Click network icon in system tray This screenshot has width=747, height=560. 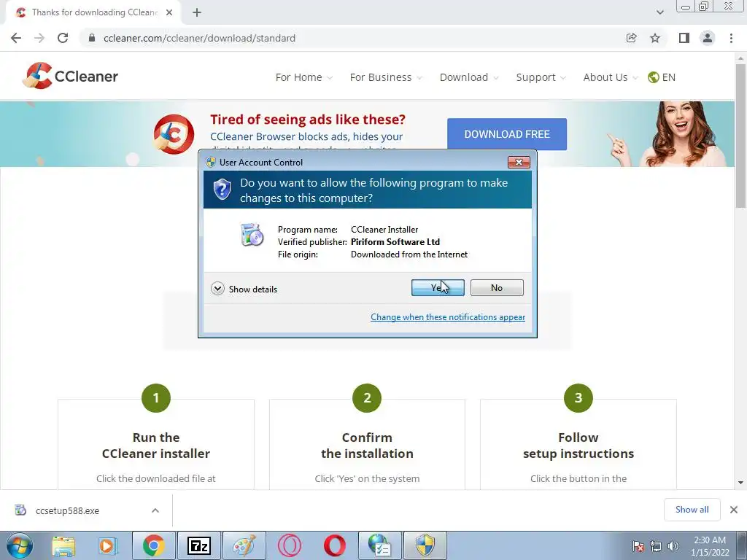pos(656,546)
